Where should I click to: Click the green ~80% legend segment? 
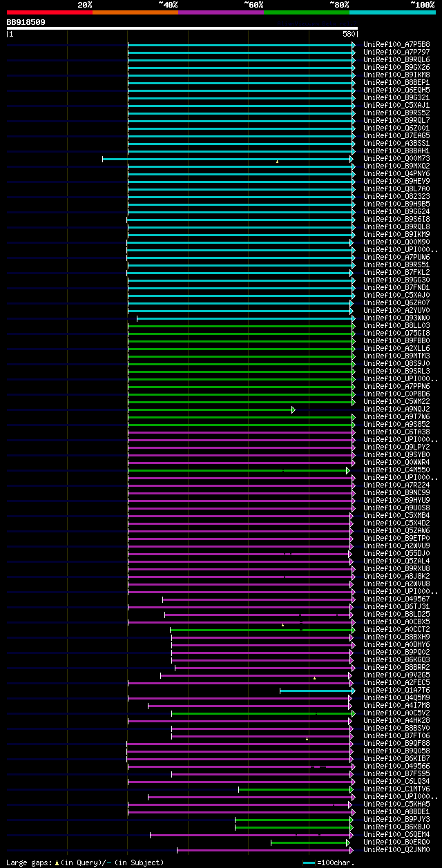pos(307,12)
